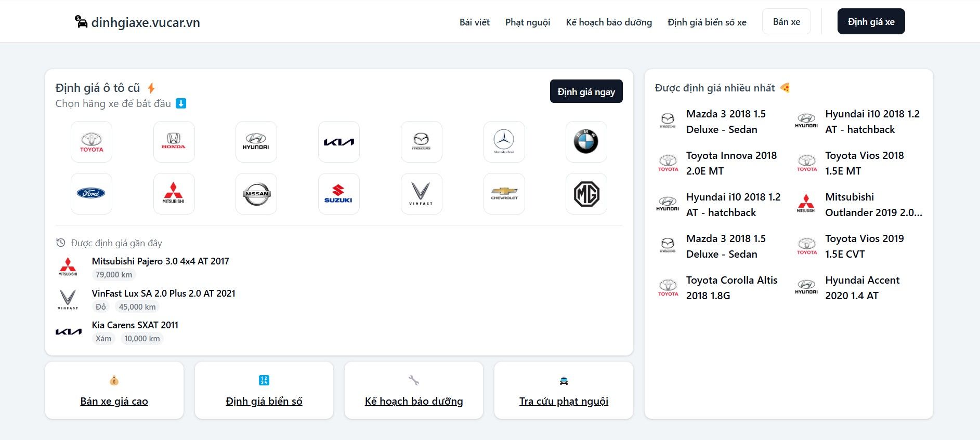Open the Bán xe giá cao card
Viewport: 980px width, 440px height.
(x=114, y=391)
